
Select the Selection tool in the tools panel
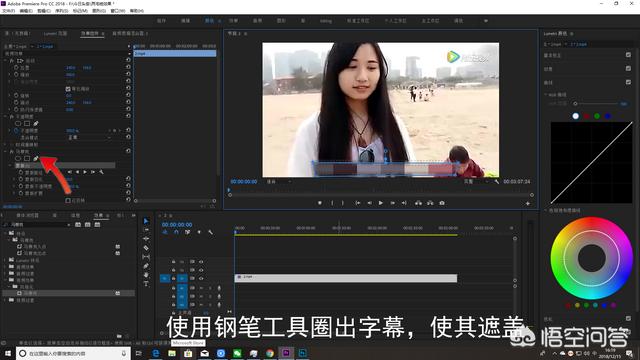[146, 221]
